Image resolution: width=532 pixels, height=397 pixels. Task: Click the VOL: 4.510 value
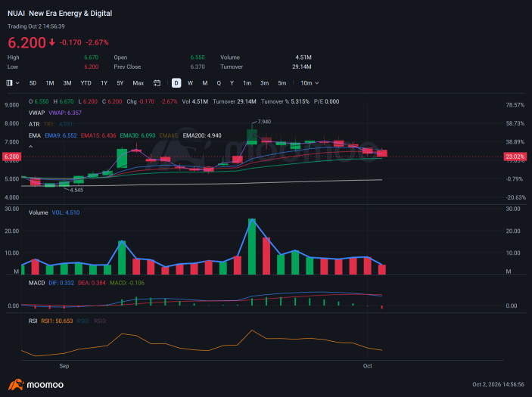point(66,212)
